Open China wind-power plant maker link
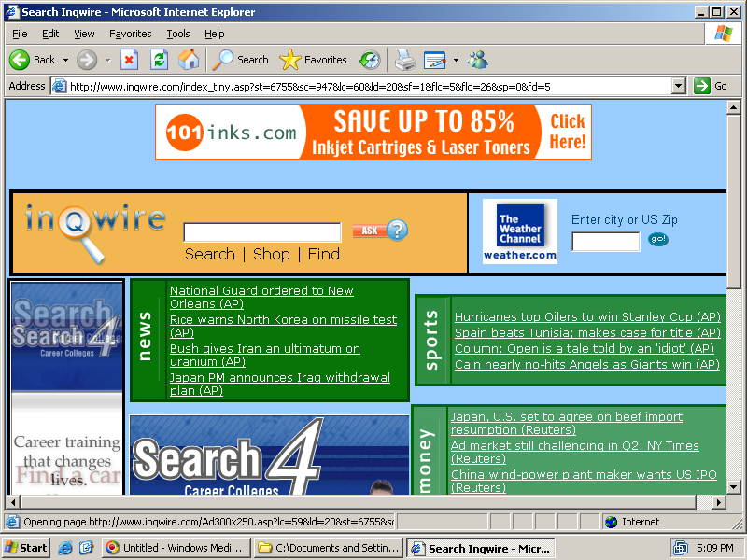 point(584,481)
